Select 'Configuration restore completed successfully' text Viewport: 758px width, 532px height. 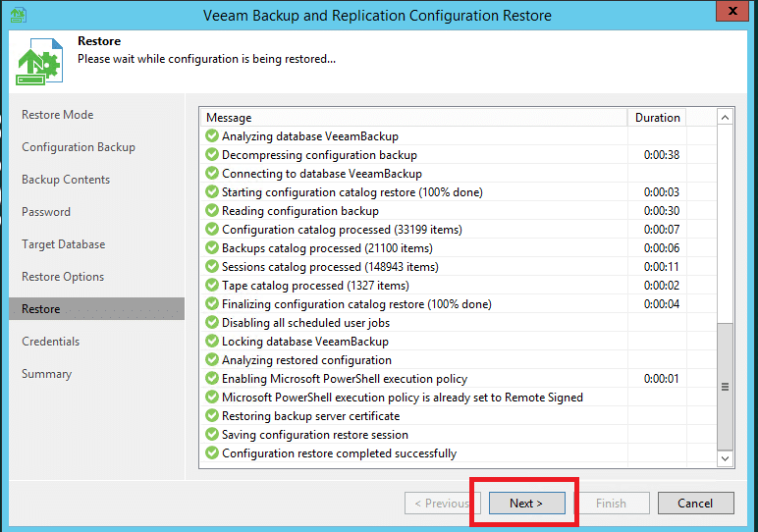339,453
